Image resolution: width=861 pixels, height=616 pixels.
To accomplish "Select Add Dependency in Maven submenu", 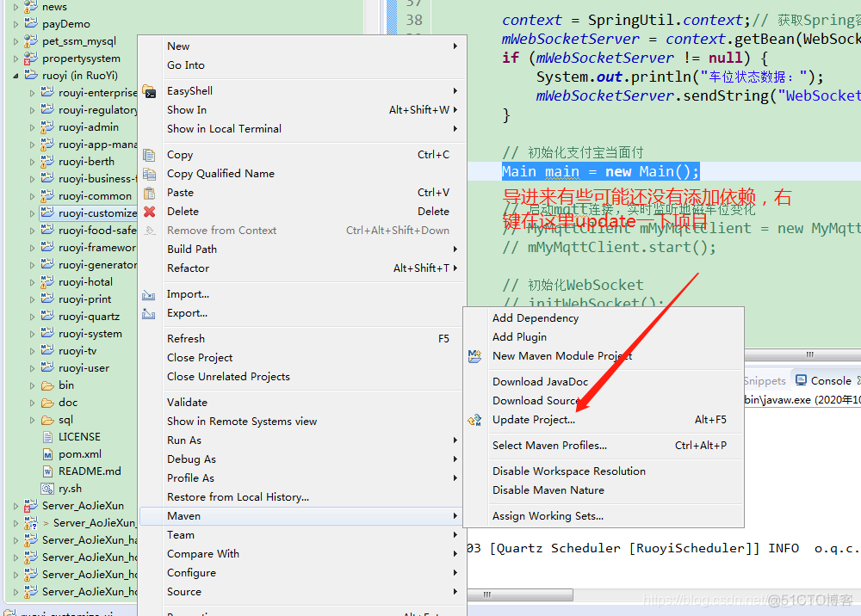I will pyautogui.click(x=604, y=318).
